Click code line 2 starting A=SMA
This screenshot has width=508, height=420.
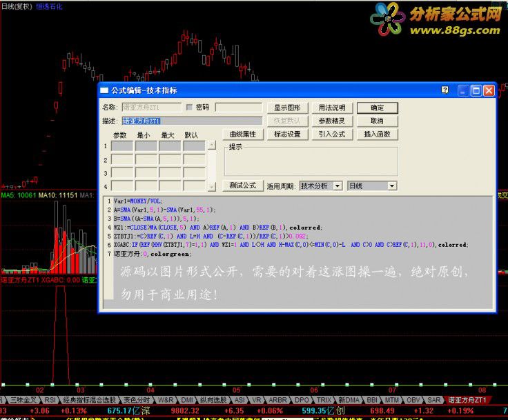(164, 210)
